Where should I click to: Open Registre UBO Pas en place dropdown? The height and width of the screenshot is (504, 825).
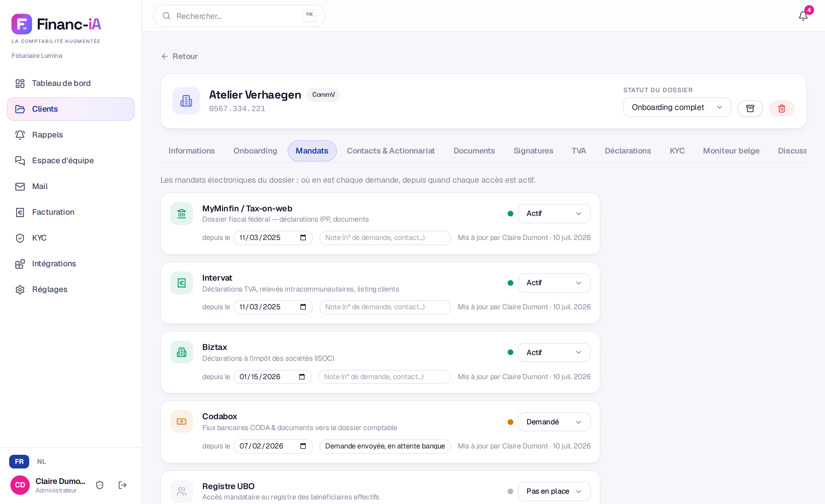(554, 491)
